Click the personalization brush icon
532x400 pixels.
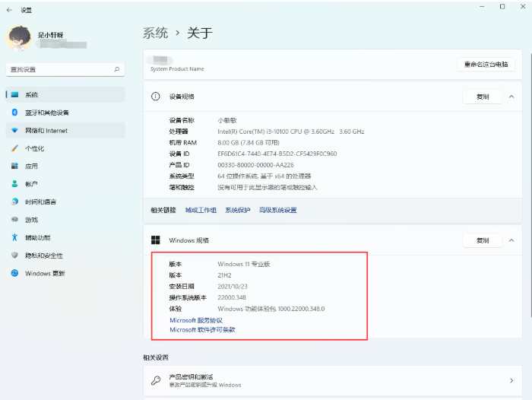(14, 148)
